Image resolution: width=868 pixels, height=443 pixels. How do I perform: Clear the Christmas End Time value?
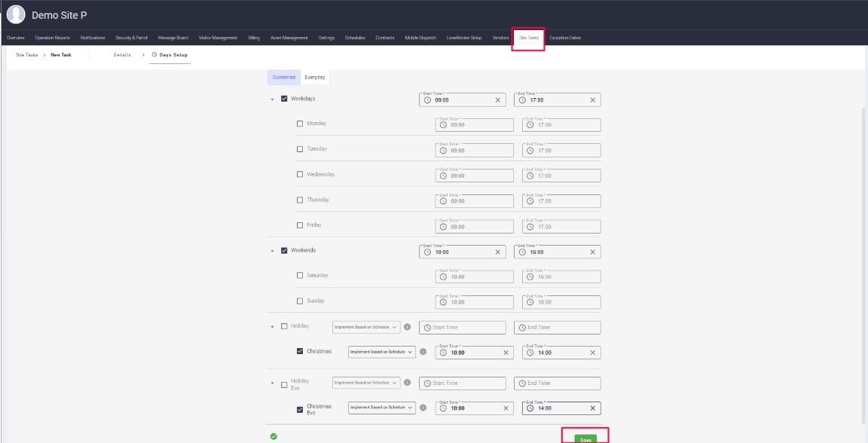point(592,353)
